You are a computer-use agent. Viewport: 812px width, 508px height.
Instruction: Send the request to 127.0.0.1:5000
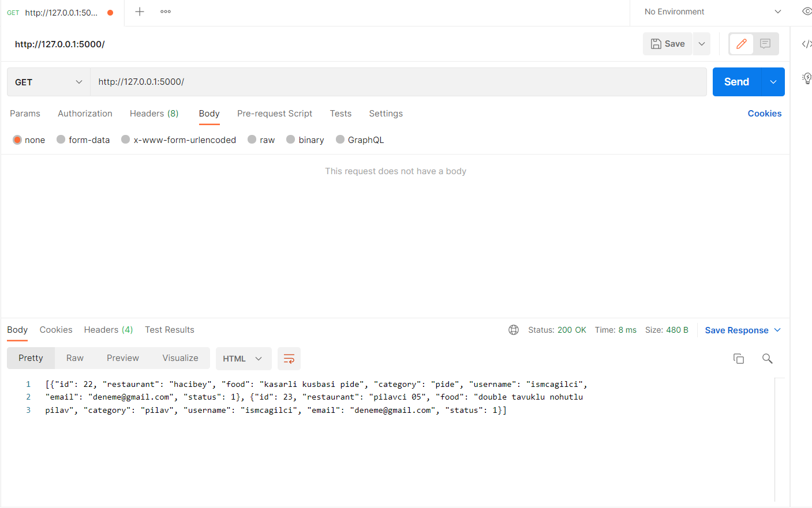click(x=735, y=81)
